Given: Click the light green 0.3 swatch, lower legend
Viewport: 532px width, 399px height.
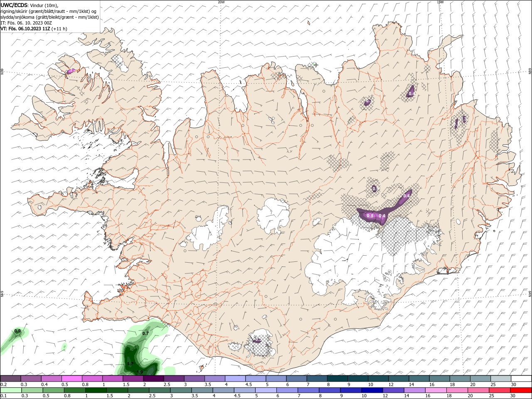Looking at the screenshot, I should [32, 390].
